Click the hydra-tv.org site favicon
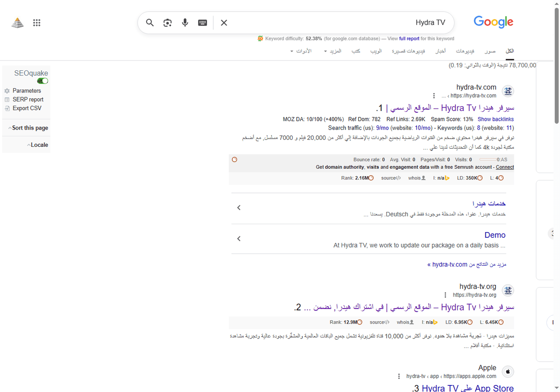 click(508, 290)
